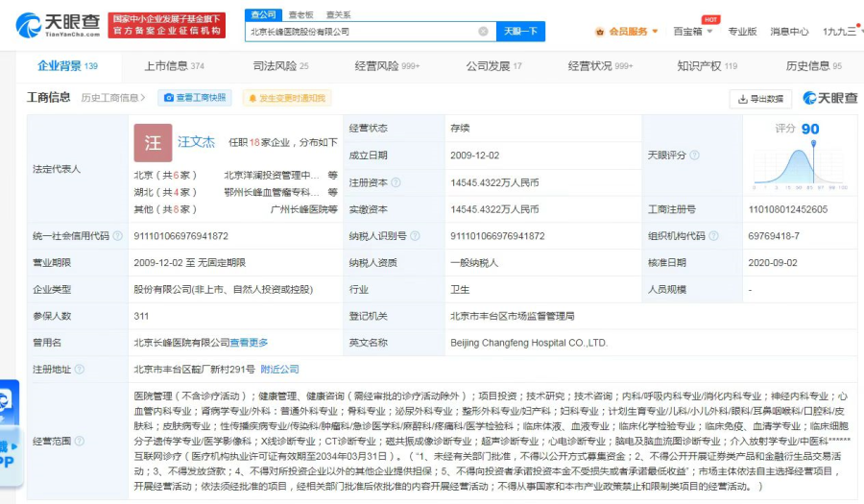Click the 查看更多 link for former names

click(249, 343)
